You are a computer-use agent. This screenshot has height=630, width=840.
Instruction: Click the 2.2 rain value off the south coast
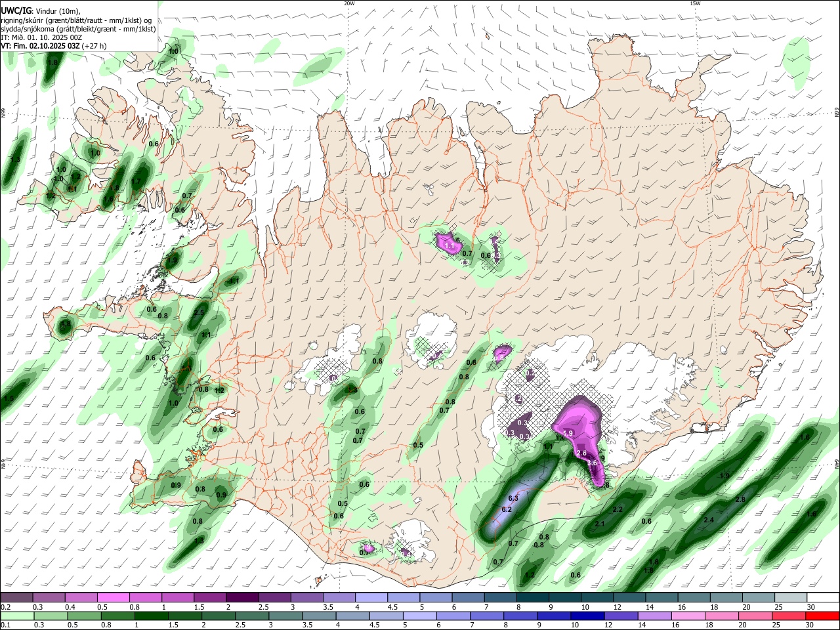point(618,509)
